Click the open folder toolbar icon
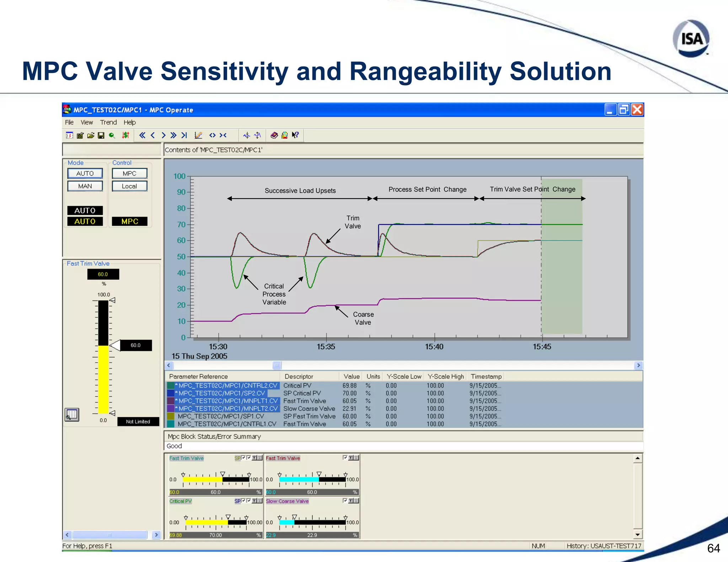This screenshot has height=562, width=728. (91, 135)
